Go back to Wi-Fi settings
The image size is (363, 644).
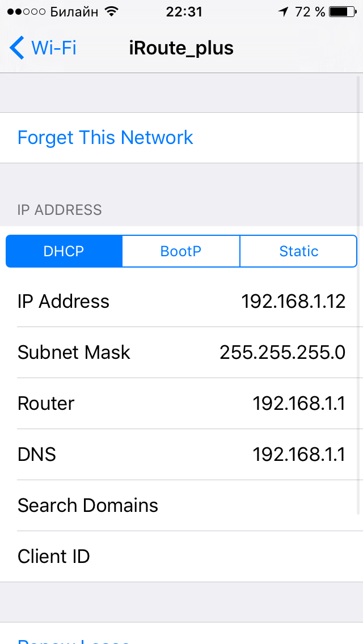(x=43, y=48)
